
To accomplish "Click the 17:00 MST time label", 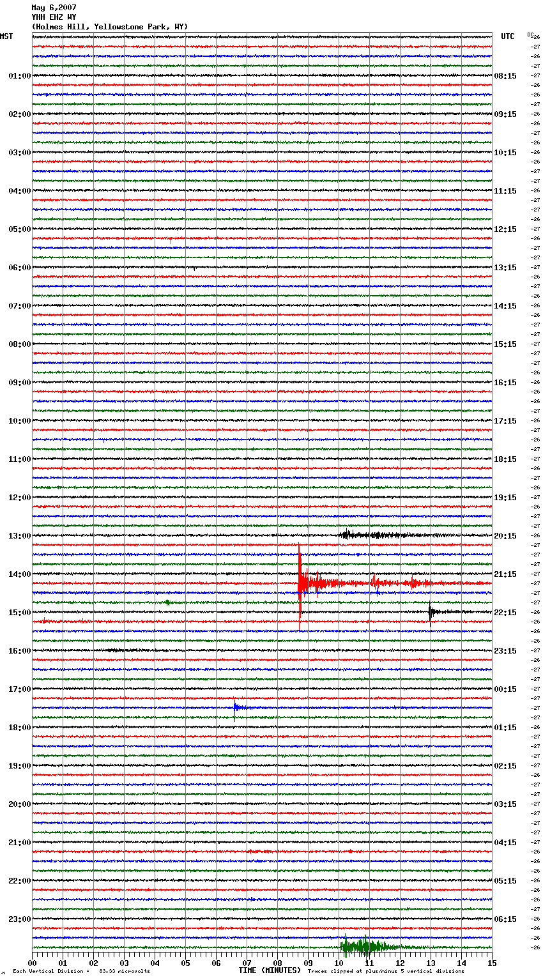I will pos(20,689).
